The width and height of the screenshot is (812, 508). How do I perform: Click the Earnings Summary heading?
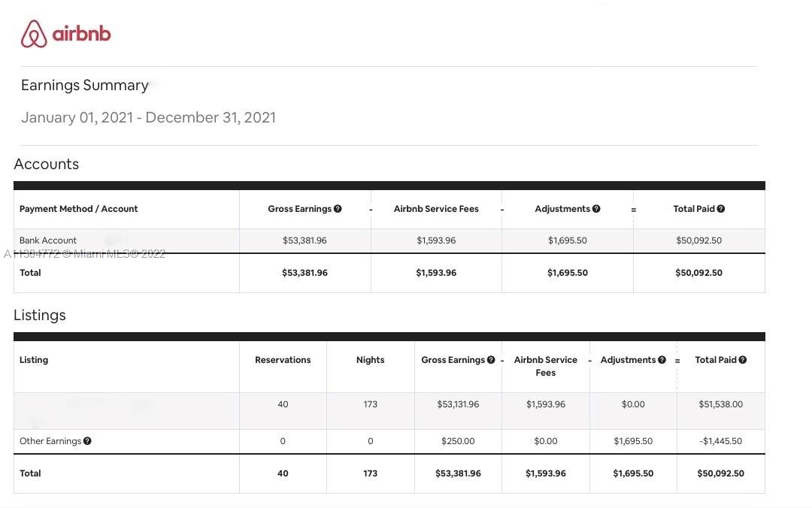[85, 85]
